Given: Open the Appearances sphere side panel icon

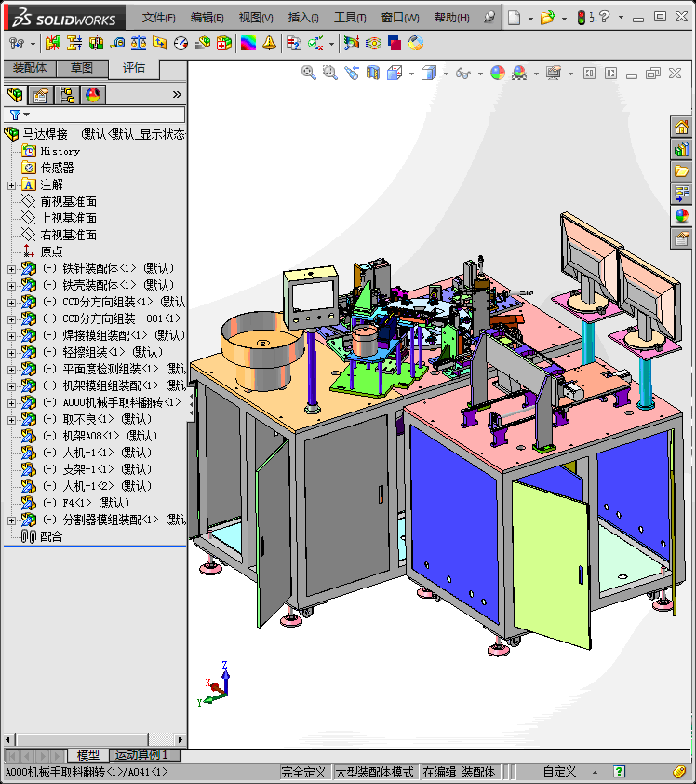Looking at the screenshot, I should pyautogui.click(x=681, y=216).
